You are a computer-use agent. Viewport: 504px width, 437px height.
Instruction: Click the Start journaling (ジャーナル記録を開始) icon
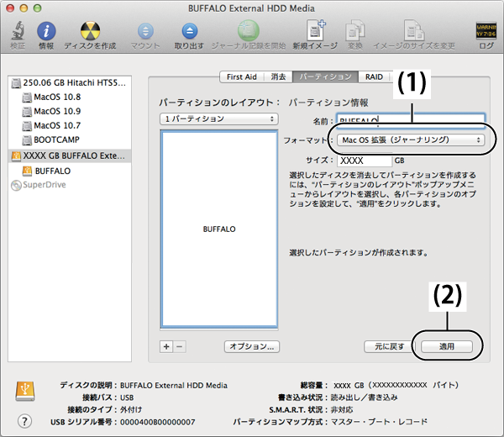pos(248,30)
